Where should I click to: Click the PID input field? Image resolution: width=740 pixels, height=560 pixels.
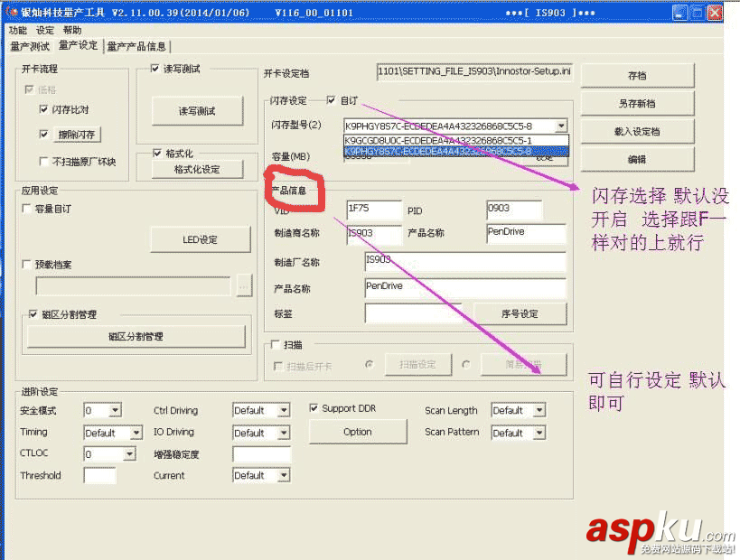pos(514,210)
